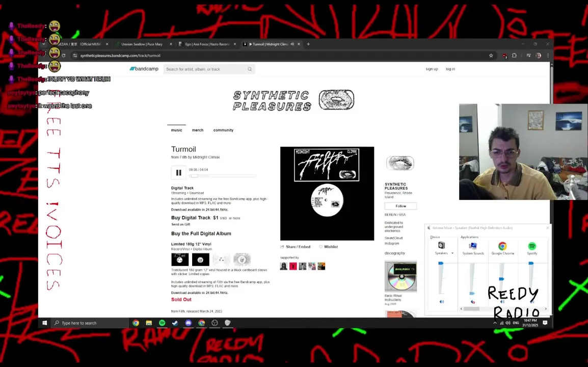Adjust the Spotify volume slider
This screenshot has width=588, height=367.
[531, 264]
